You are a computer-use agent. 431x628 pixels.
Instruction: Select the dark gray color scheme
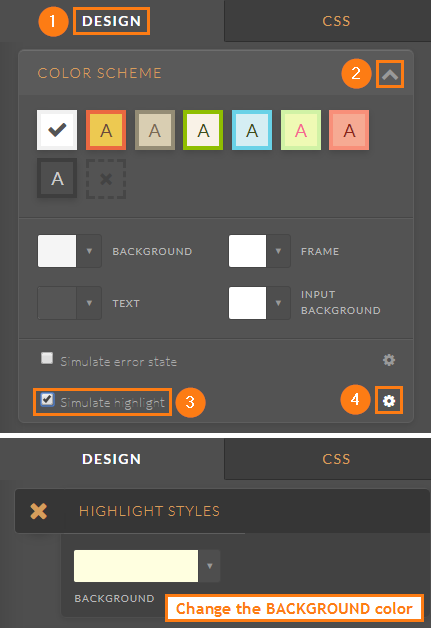point(57,178)
